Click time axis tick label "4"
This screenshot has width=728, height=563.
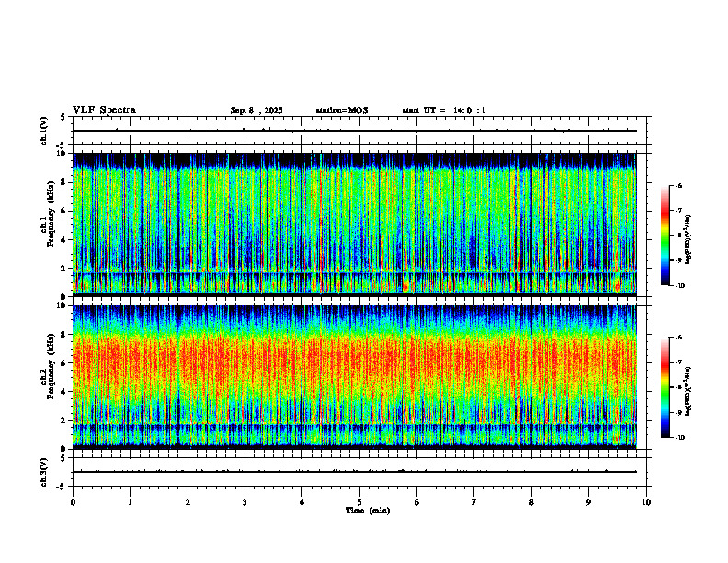(x=302, y=502)
